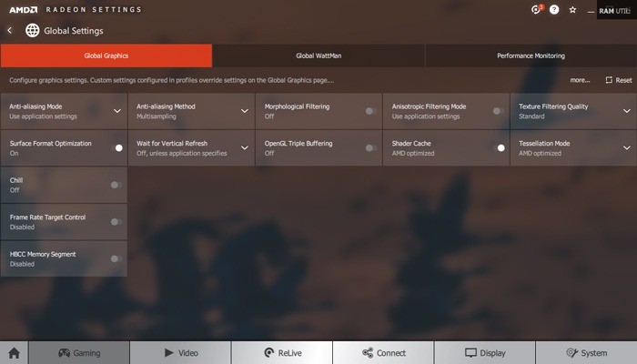Click the Reset button label
The image size is (637, 364).
click(623, 80)
